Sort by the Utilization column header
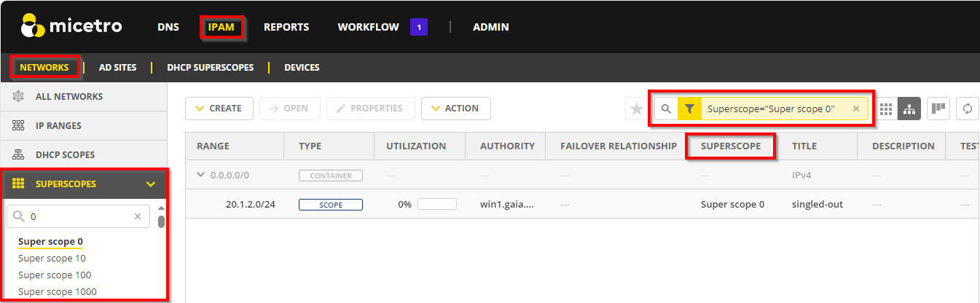The height and width of the screenshot is (303, 980). coord(416,146)
